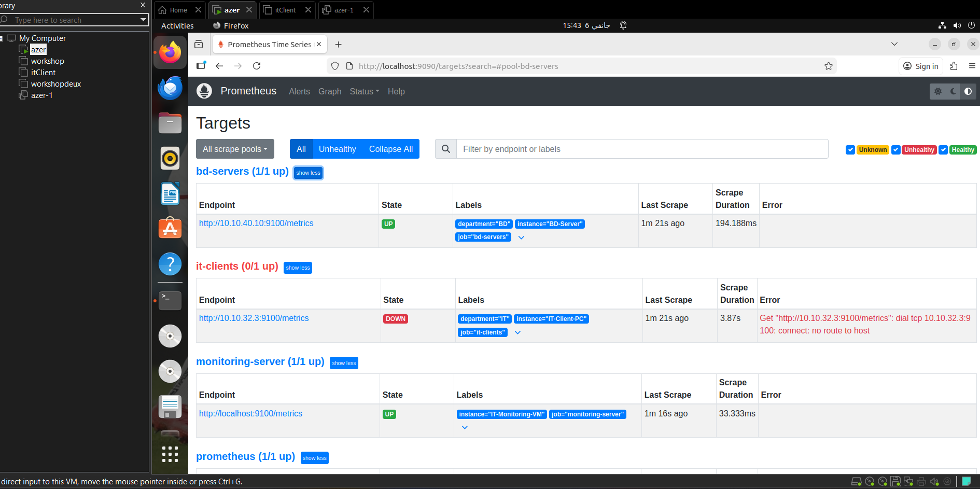Viewport: 980px width, 489px height.
Task: Uncheck the Healthy state checkbox
Action: (943, 150)
